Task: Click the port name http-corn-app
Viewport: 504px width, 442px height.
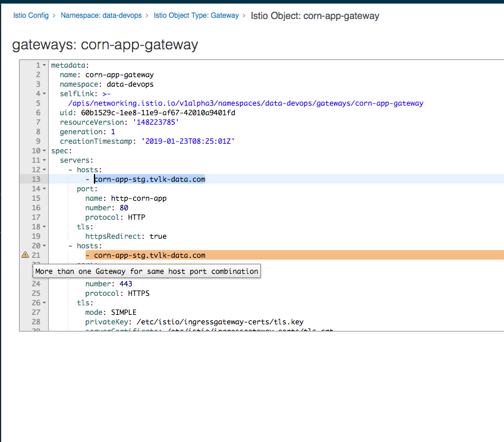Action: [x=139, y=198]
